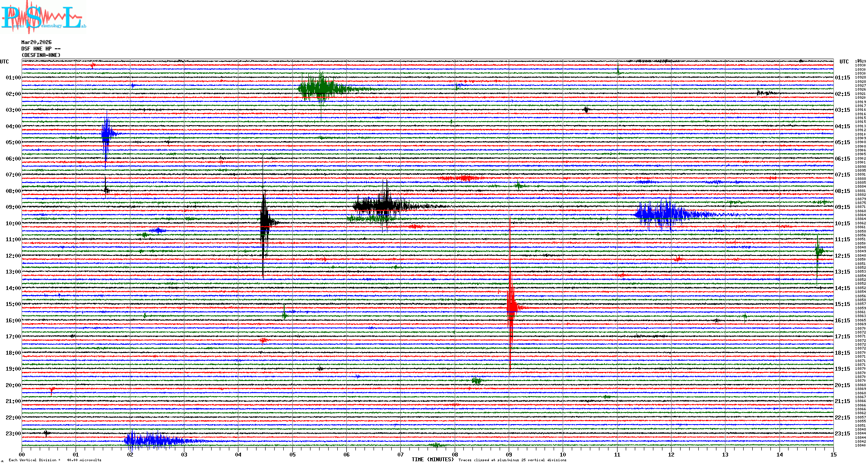Screen dimensions: 868x466
Task: Click the green spike near 11:15 right edge
Action: 817,250
